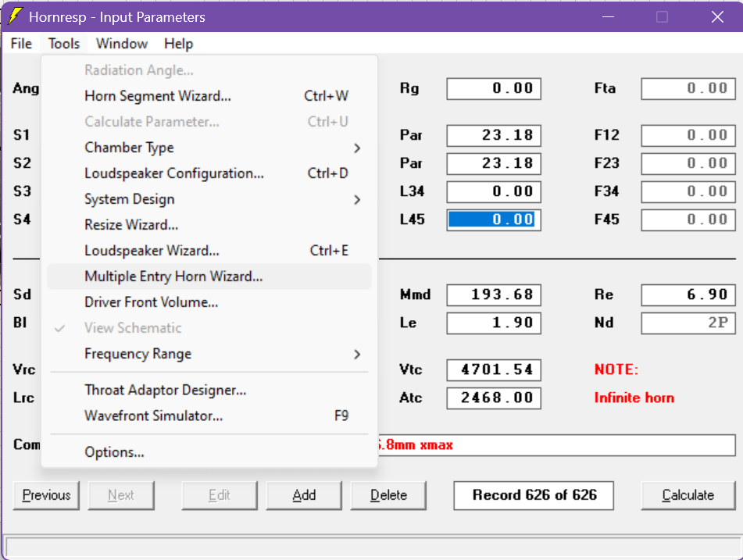The height and width of the screenshot is (560, 743).
Task: Click the Par label beside S1 row
Action: click(x=411, y=135)
